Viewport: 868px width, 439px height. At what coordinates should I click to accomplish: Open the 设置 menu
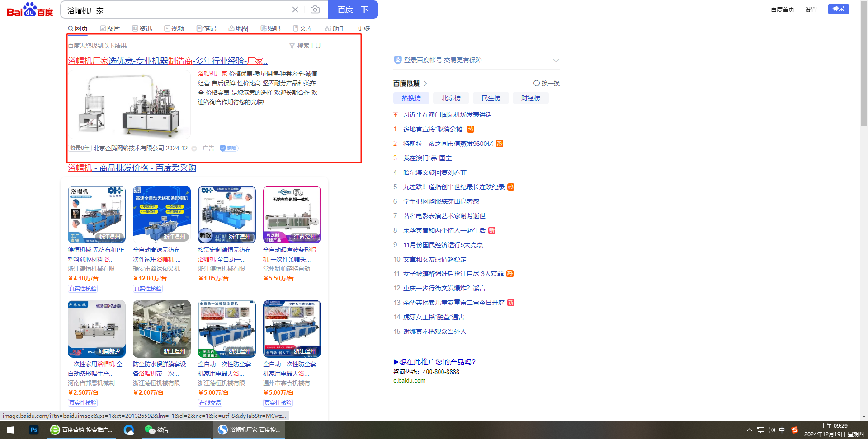pyautogui.click(x=811, y=9)
